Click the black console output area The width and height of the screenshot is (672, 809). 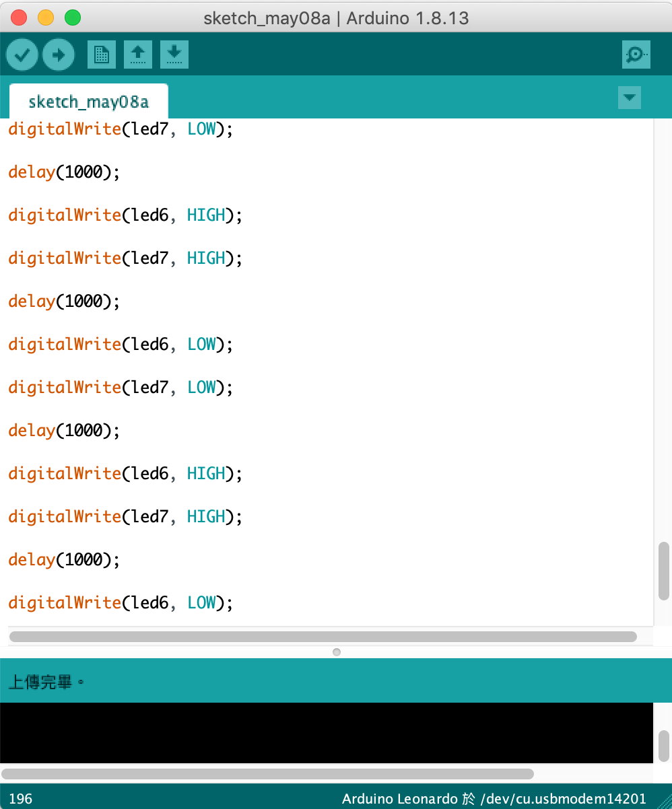(327, 733)
